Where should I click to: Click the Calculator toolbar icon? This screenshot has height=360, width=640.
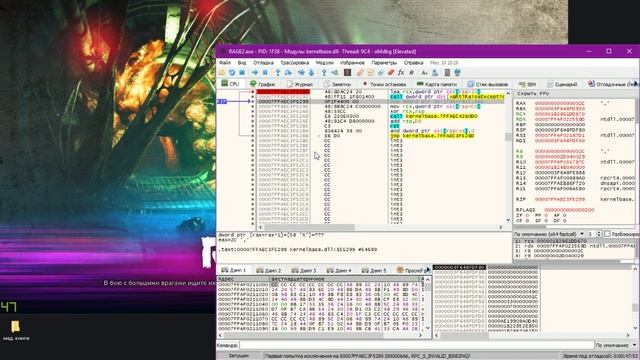click(x=447, y=73)
